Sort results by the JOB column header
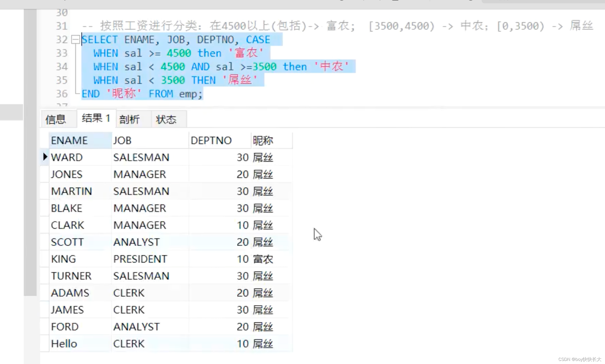This screenshot has width=605, height=364. click(122, 140)
